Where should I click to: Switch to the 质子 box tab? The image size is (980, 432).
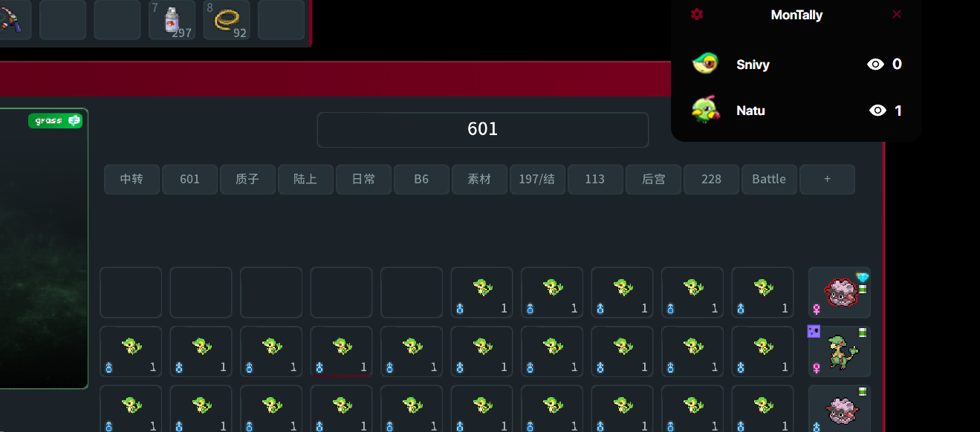point(247,180)
